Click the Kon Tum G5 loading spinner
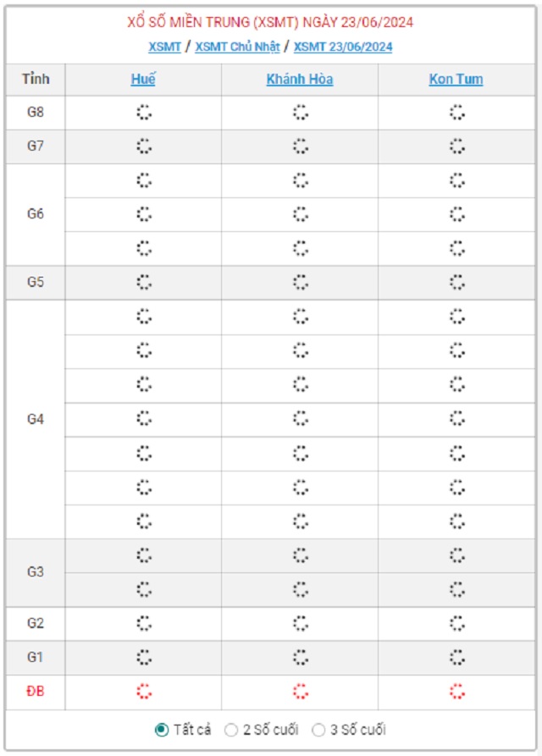The height and width of the screenshot is (756, 542). [x=456, y=282]
